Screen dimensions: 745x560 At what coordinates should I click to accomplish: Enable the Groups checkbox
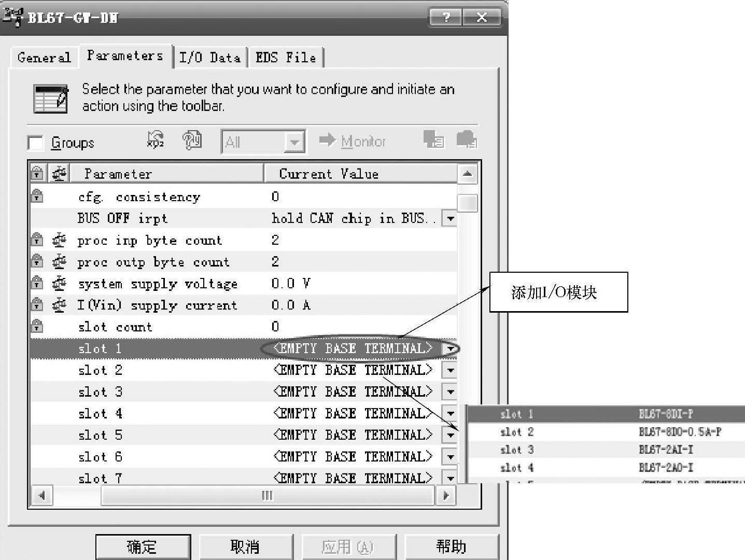coord(35,143)
